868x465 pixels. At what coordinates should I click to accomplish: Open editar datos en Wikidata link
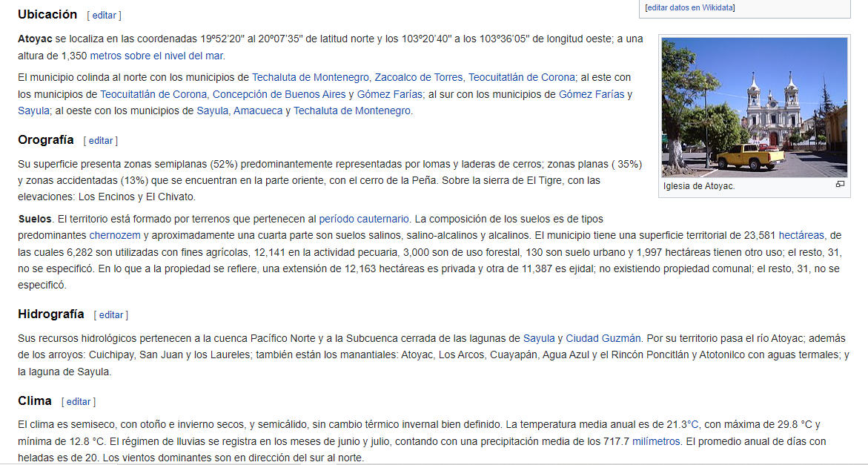690,7
